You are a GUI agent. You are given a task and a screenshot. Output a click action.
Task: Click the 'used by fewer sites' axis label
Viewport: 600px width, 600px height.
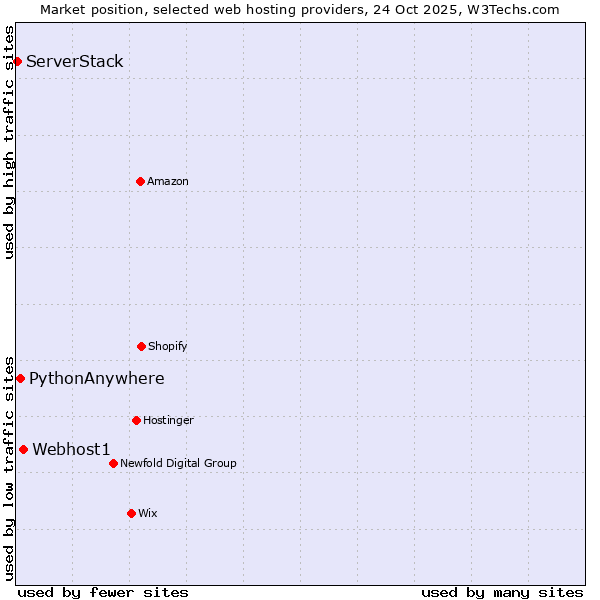coord(103,592)
